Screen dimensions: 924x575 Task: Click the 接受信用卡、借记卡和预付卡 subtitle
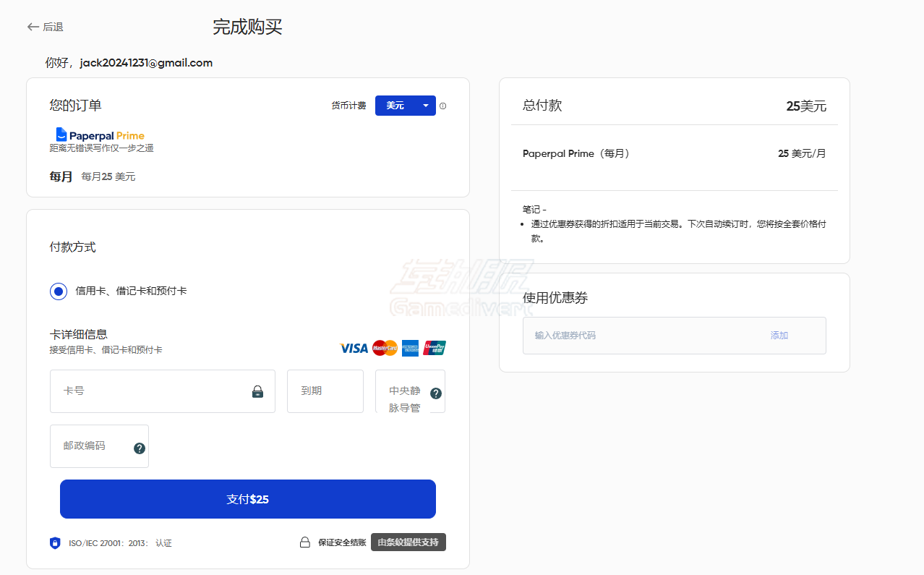(106, 350)
